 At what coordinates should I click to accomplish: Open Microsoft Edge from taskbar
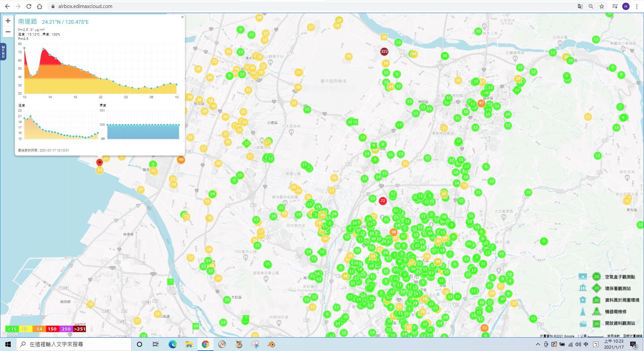pos(172,344)
